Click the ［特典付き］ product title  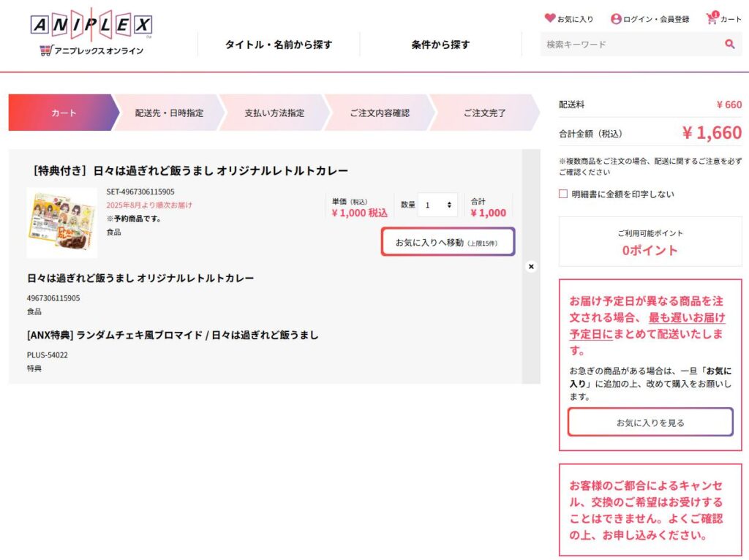pyautogui.click(x=189, y=170)
